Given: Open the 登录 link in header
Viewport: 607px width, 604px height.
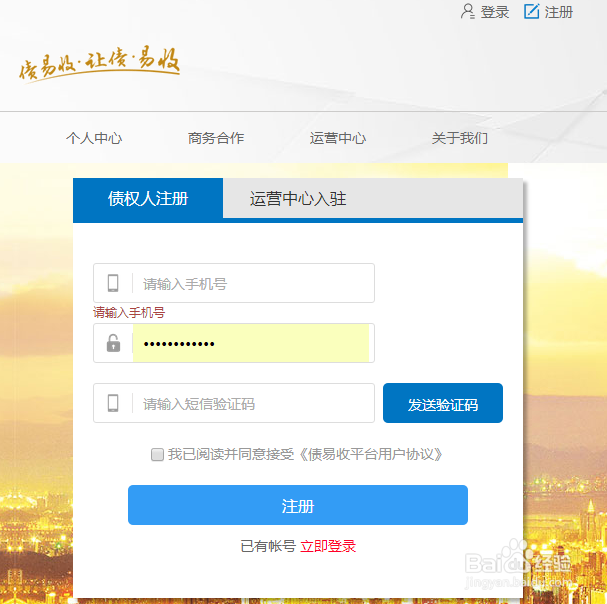Looking at the screenshot, I should pos(495,12).
